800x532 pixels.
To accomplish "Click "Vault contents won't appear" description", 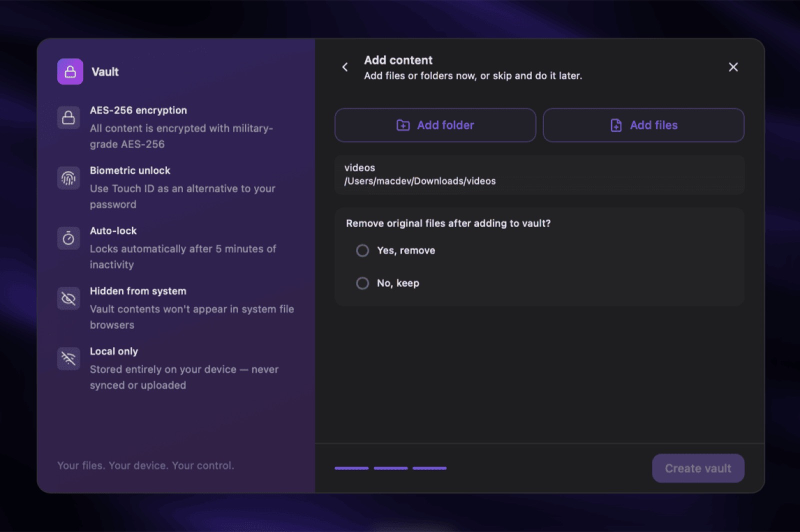I will [192, 317].
